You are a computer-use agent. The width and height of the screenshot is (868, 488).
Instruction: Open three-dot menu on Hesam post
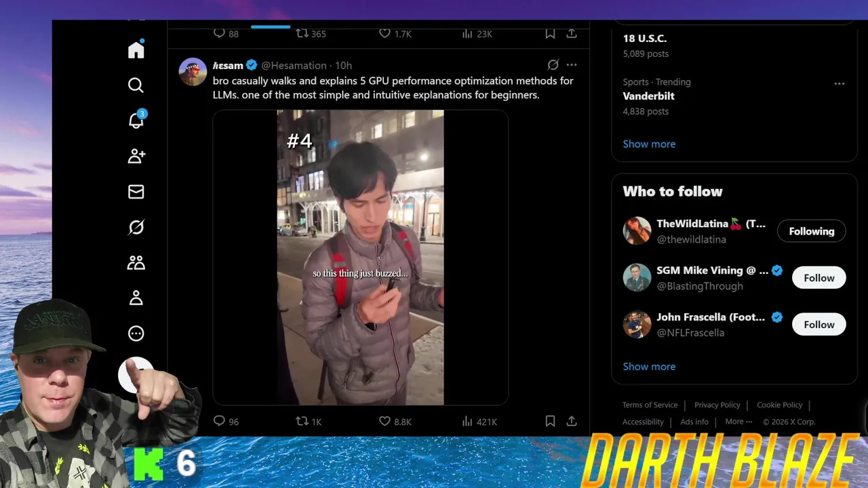[x=572, y=65]
